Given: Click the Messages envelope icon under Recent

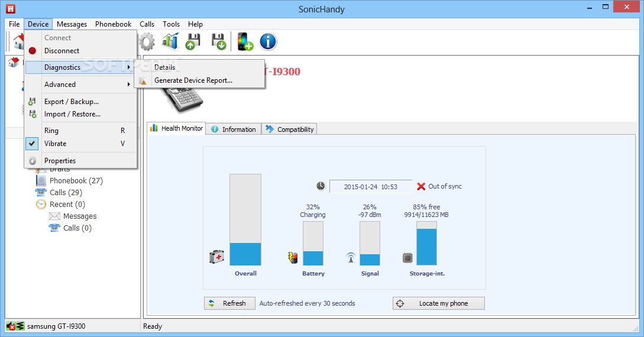Looking at the screenshot, I should coord(54,216).
